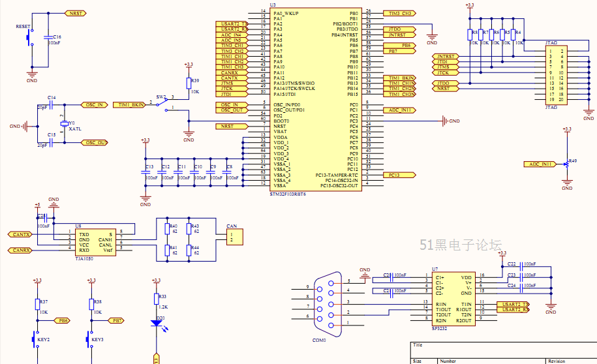This screenshot has width=597, height=364.
Task: Select termination resistor R43
Action: (189, 229)
